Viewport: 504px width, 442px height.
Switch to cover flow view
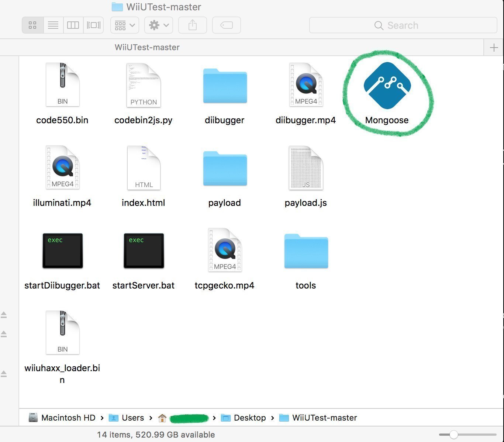pyautogui.click(x=93, y=25)
